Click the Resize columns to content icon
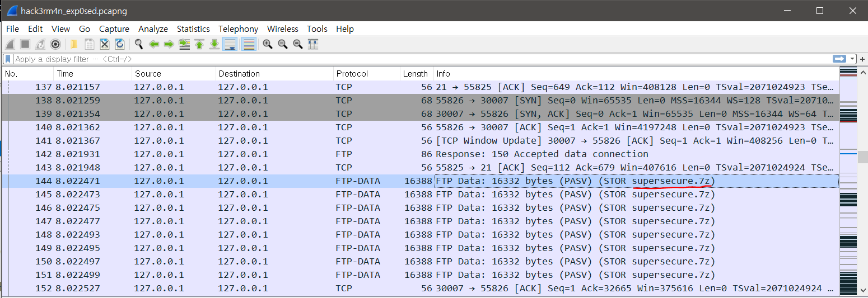Viewport: 868px width, 298px height. (313, 44)
